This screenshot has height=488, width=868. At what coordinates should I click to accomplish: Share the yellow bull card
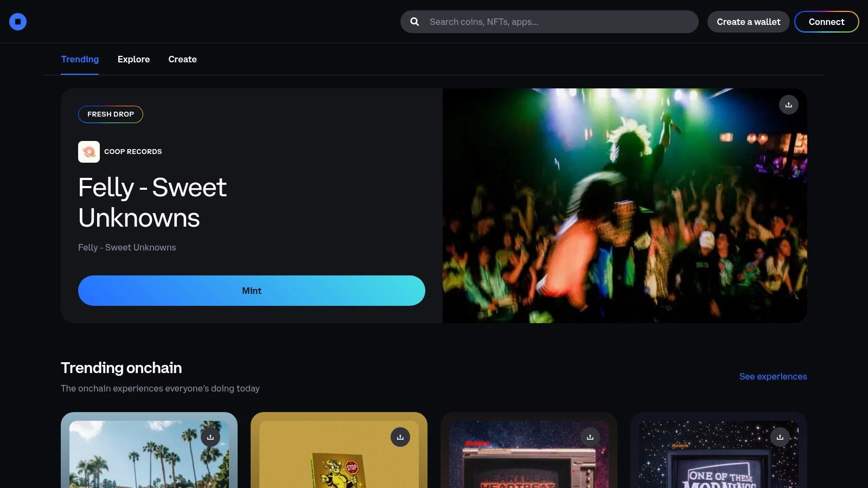[400, 437]
